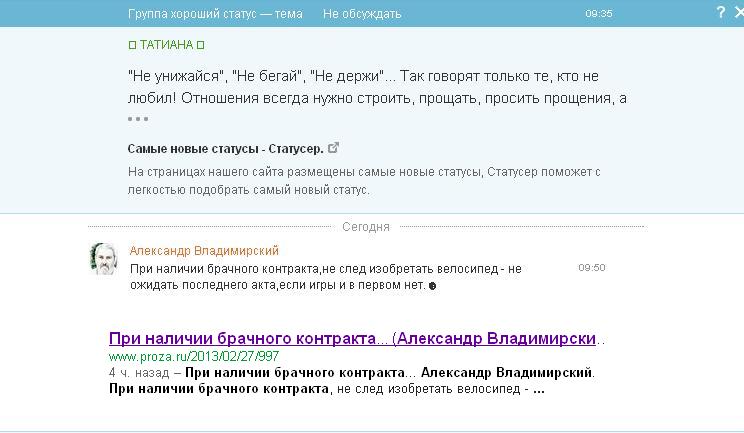Click the description 'На страницах нашего сайта размещены'
This screenshot has height=433, width=744.
coord(364,181)
